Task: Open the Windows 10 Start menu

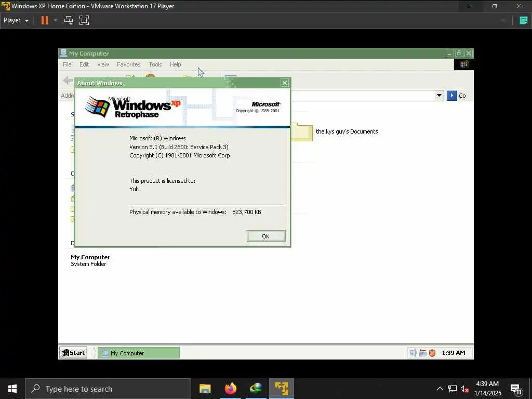Action: click(x=12, y=389)
